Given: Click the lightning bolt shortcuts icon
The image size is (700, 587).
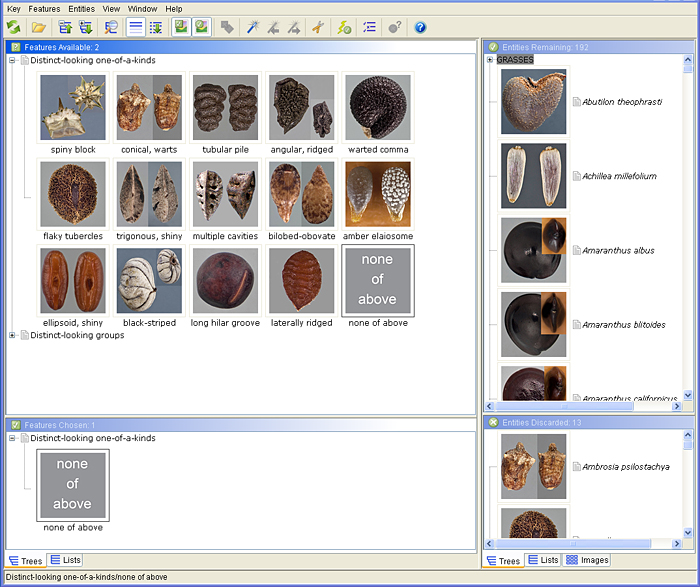Looking at the screenshot, I should [x=344, y=28].
